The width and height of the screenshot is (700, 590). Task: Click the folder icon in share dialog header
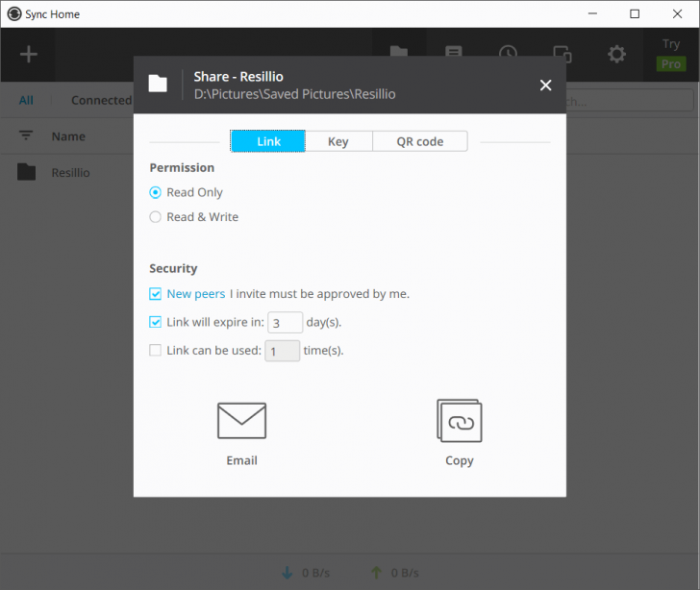tap(158, 84)
